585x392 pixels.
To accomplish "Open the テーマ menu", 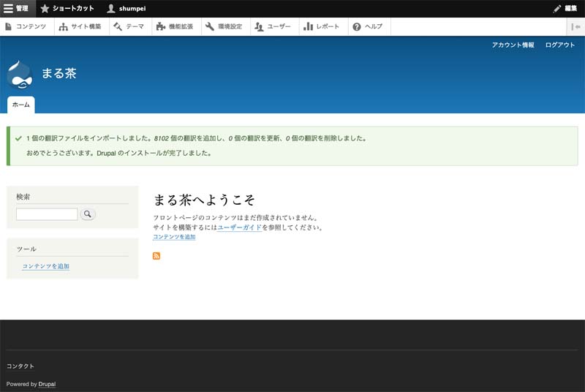I will (x=129, y=26).
